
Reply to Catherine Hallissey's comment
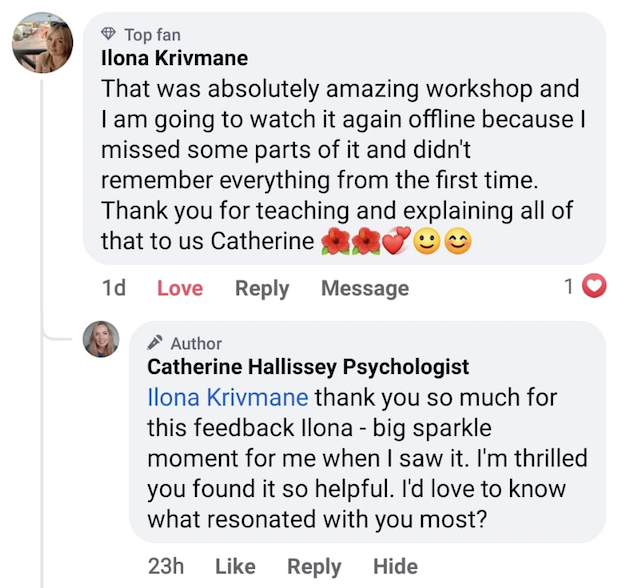314,566
